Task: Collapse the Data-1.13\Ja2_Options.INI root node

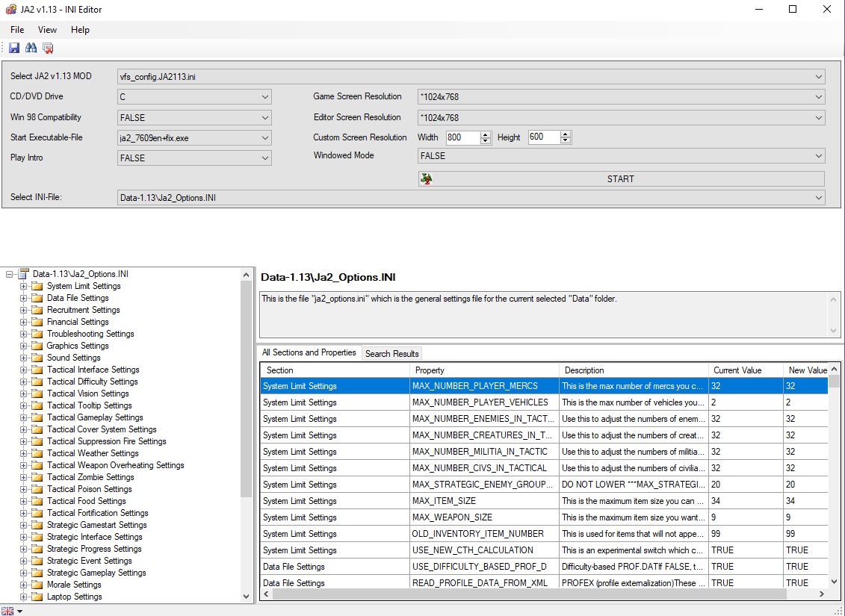Action: point(9,274)
